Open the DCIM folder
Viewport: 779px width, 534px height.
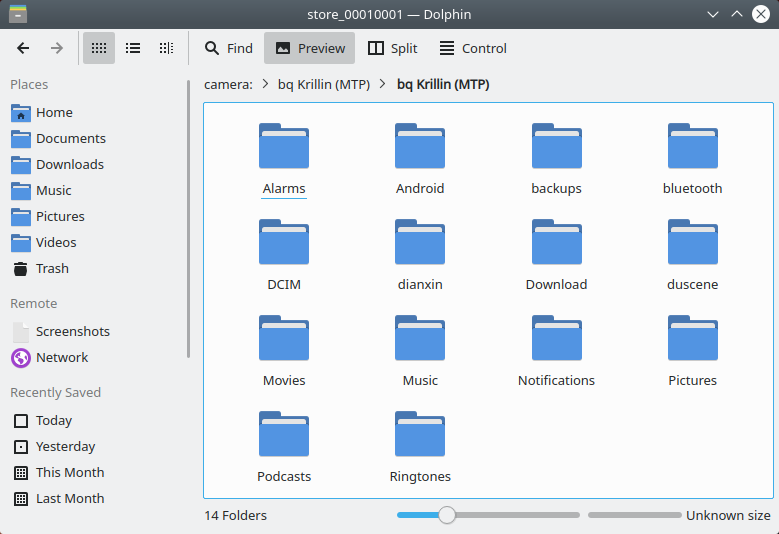284,254
